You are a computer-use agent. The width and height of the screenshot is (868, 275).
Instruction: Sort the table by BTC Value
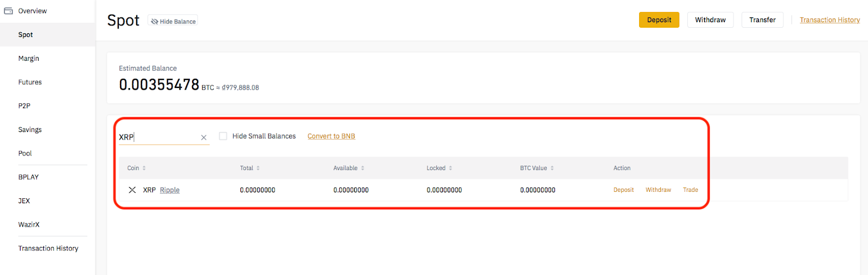pyautogui.click(x=537, y=168)
